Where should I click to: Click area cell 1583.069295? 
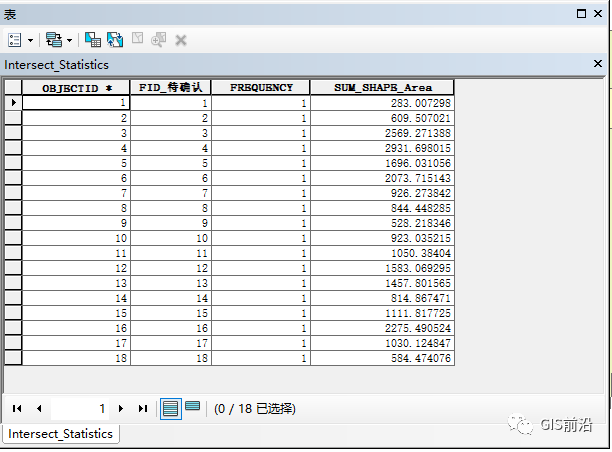[382, 268]
